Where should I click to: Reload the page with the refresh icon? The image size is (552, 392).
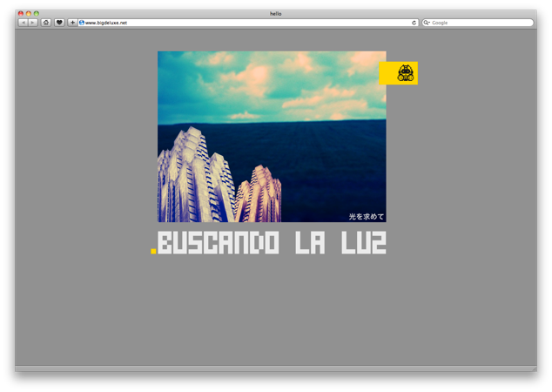pyautogui.click(x=414, y=23)
